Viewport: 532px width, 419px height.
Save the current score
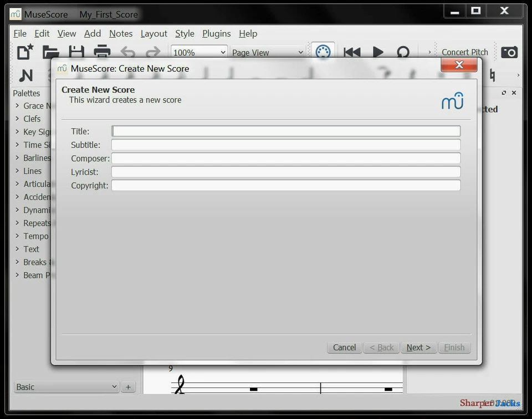(x=76, y=51)
